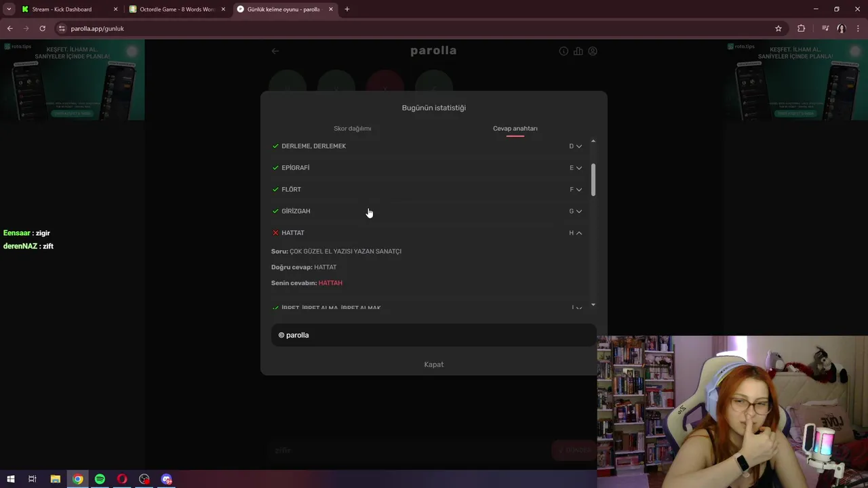868x488 pixels.
Task: Click the GİRİZGAH answer text
Action: coord(296,211)
